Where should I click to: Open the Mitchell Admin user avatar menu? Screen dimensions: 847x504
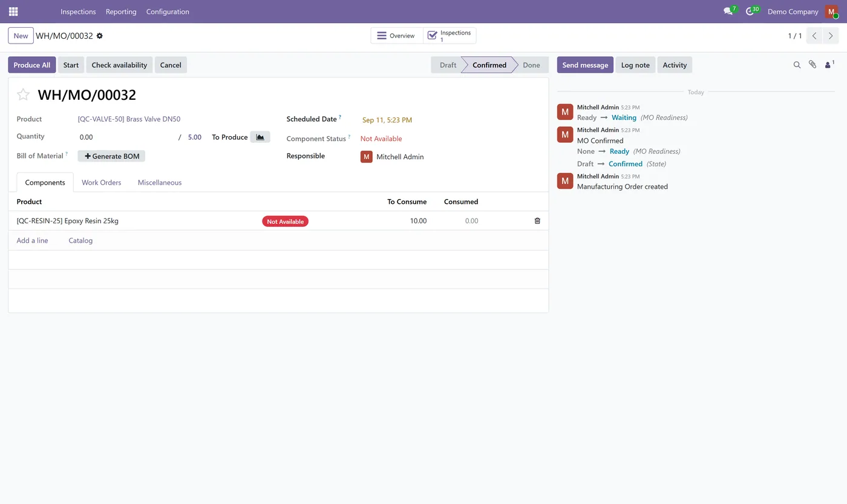[831, 11]
